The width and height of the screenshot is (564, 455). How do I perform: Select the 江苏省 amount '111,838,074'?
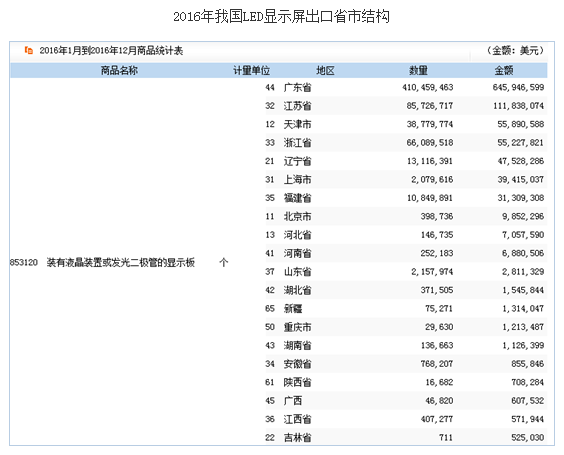pos(518,106)
